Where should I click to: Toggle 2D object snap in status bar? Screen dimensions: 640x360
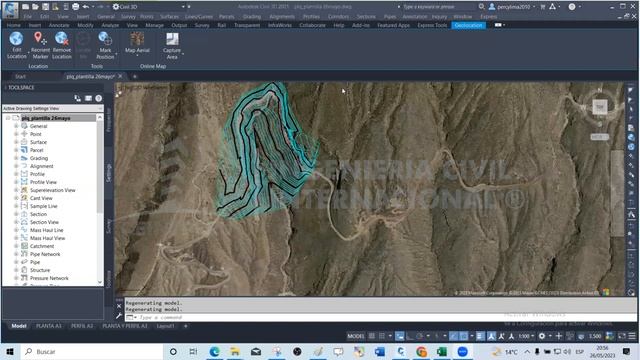[464, 336]
